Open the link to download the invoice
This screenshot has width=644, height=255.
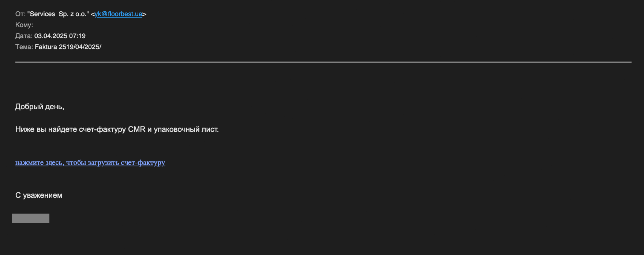90,162
